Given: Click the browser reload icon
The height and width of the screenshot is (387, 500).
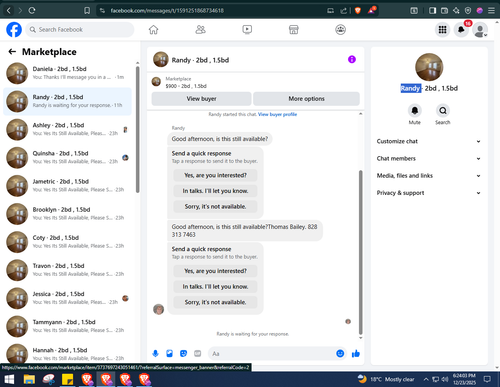Looking at the screenshot, I should 32,11.
